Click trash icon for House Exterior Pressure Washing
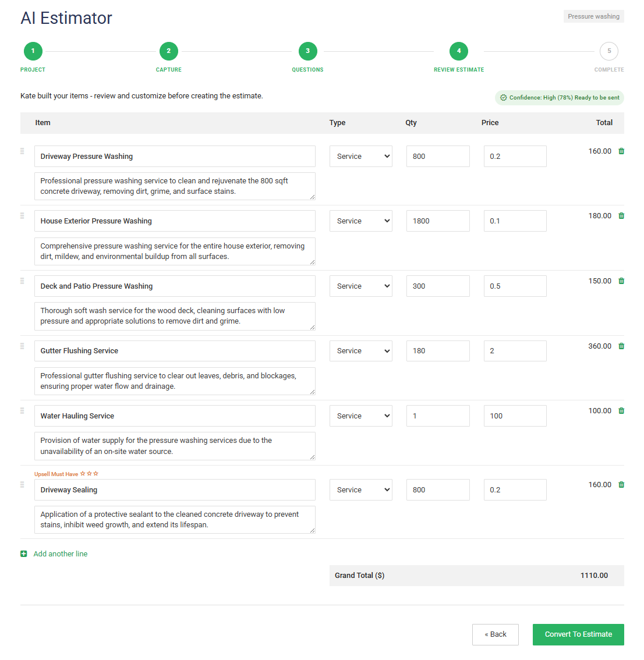Viewport: 644px width, 660px height. (621, 216)
